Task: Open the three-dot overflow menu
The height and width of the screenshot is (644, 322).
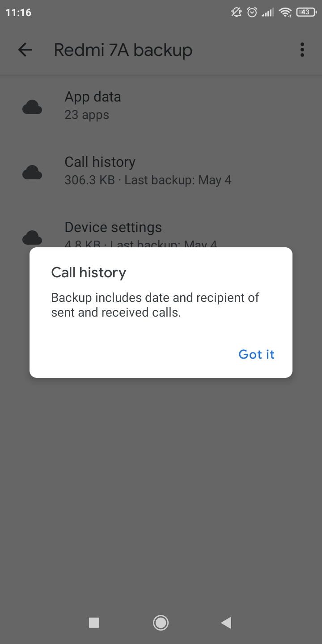Action: coord(302,50)
